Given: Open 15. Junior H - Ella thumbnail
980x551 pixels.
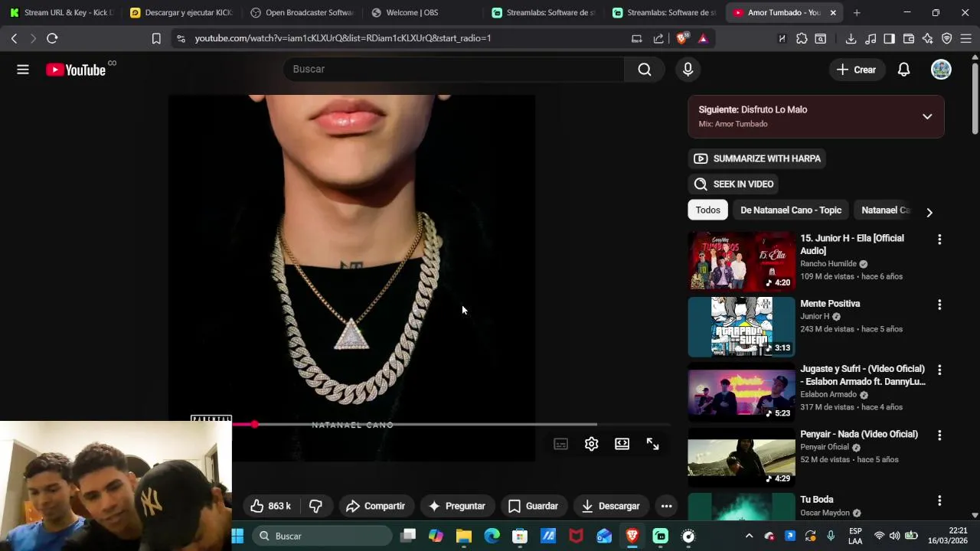Looking at the screenshot, I should click(x=741, y=261).
